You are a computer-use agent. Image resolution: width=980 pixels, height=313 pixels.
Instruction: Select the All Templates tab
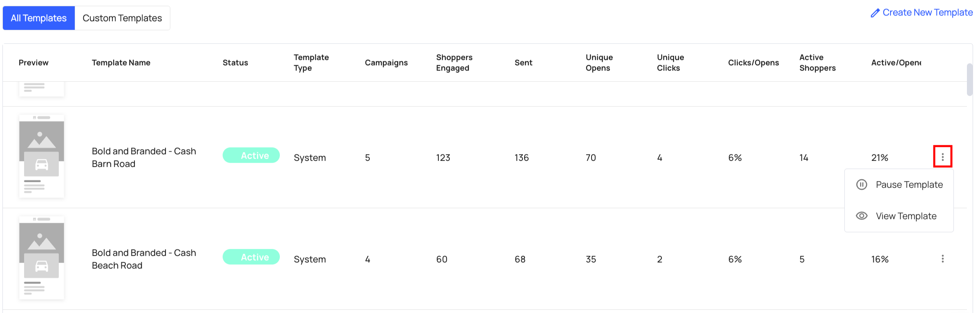[x=39, y=18]
